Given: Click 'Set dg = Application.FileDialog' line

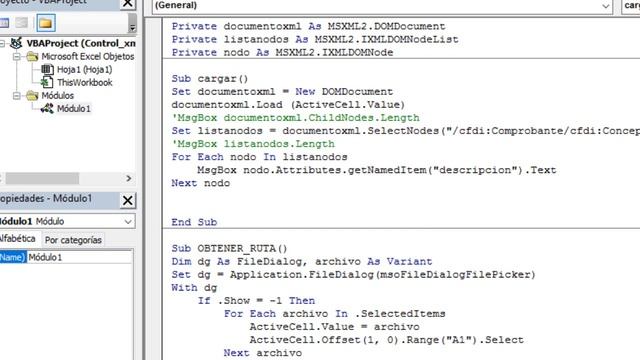Looking at the screenshot, I should pos(353,275).
